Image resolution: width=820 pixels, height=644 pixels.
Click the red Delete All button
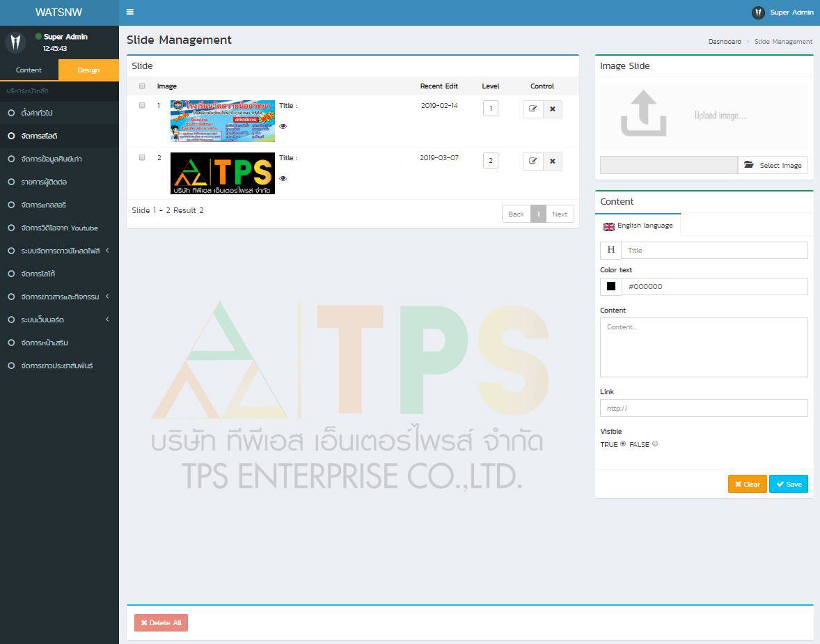[x=161, y=622]
